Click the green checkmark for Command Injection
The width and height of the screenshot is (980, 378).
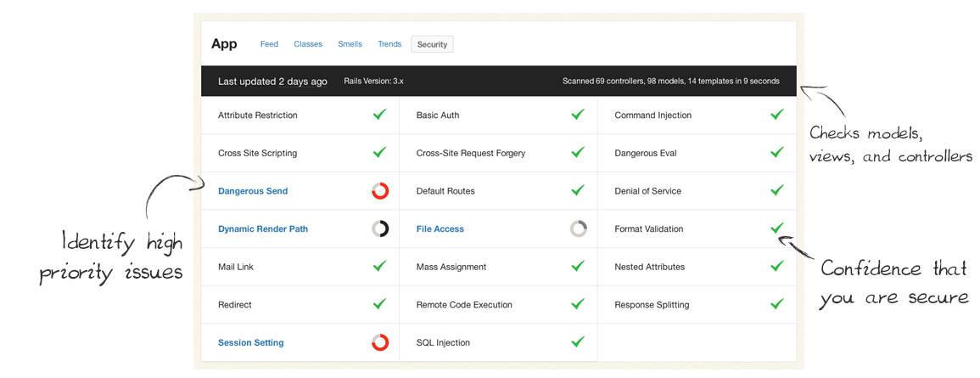(x=777, y=114)
